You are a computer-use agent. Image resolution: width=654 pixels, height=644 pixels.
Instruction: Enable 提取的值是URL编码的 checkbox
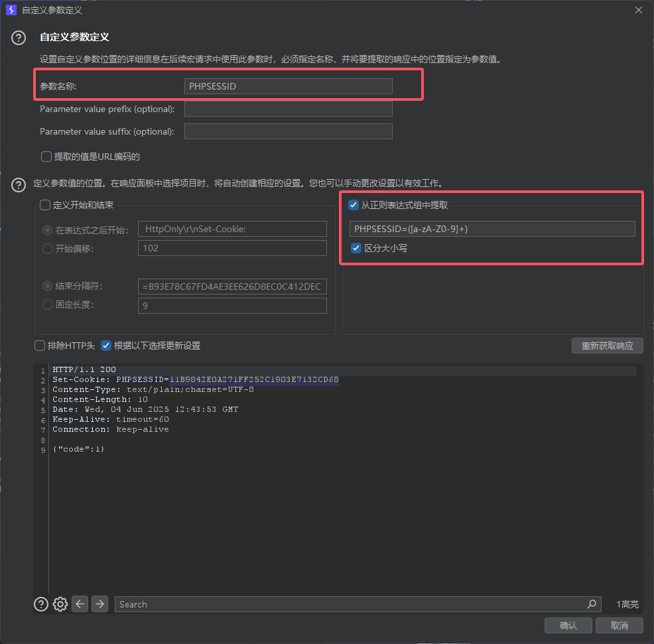46,157
